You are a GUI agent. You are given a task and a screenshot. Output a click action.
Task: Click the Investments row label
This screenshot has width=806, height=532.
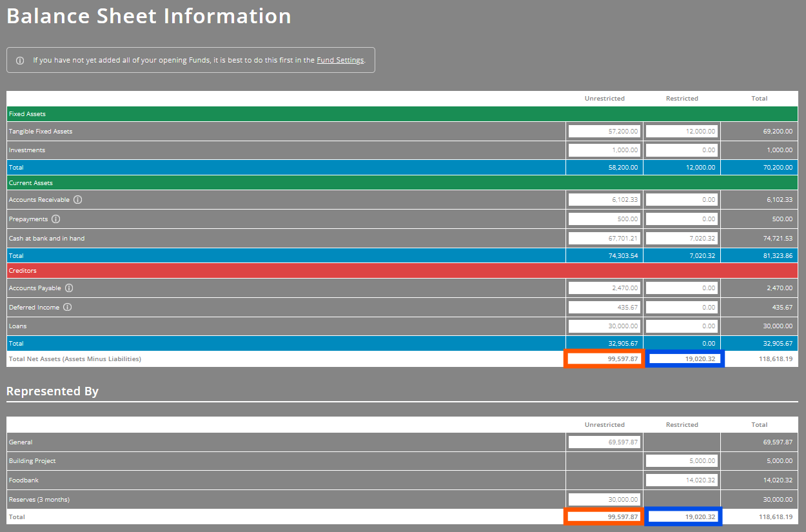(x=27, y=150)
